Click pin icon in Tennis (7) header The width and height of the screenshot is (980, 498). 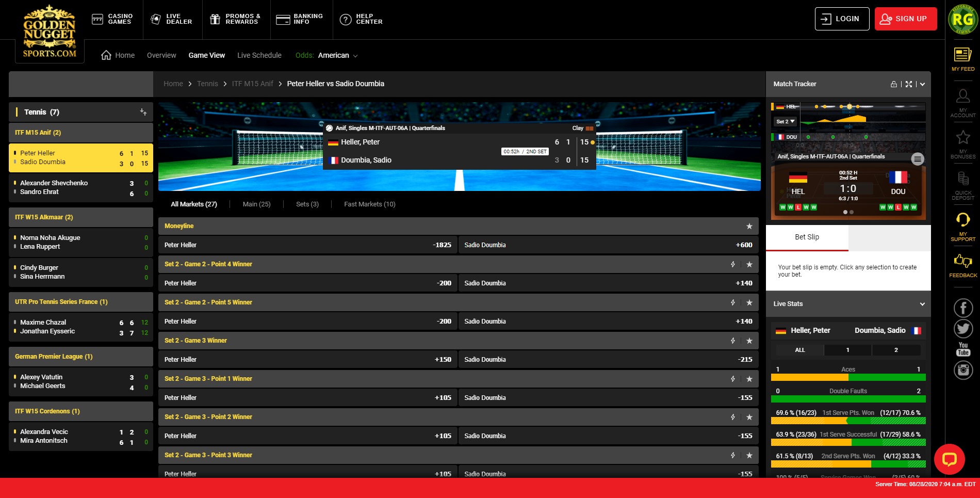click(143, 112)
